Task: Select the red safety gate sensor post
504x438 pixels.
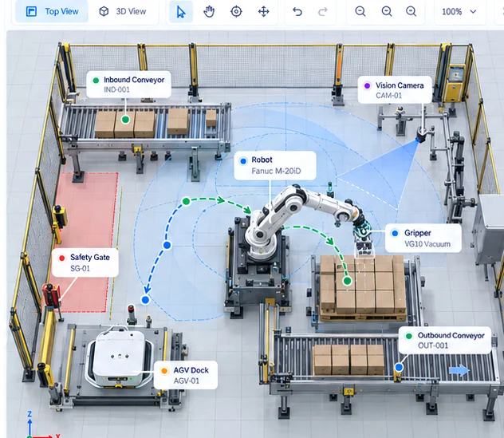Action: tap(51, 294)
